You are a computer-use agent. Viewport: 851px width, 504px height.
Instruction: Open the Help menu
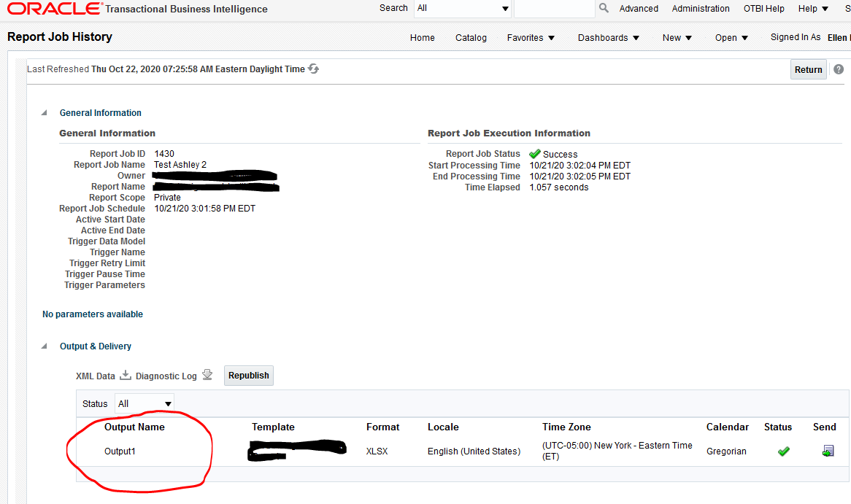pyautogui.click(x=812, y=8)
